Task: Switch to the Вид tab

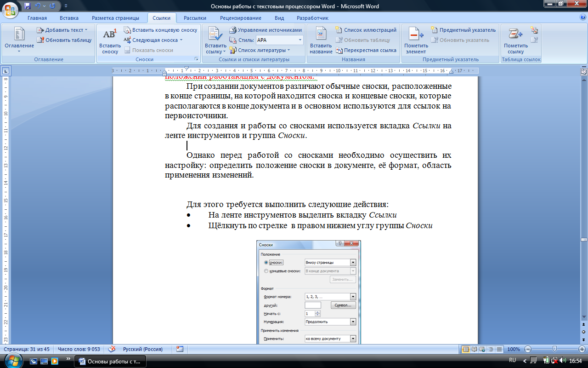Action: [279, 18]
